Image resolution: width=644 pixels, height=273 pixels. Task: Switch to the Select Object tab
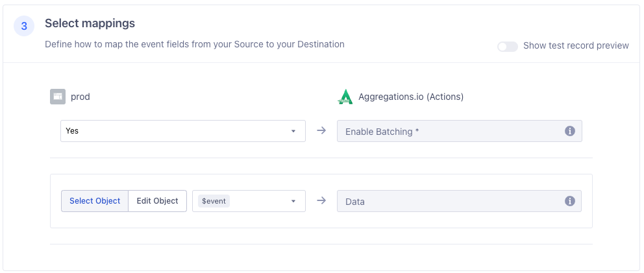(x=95, y=201)
